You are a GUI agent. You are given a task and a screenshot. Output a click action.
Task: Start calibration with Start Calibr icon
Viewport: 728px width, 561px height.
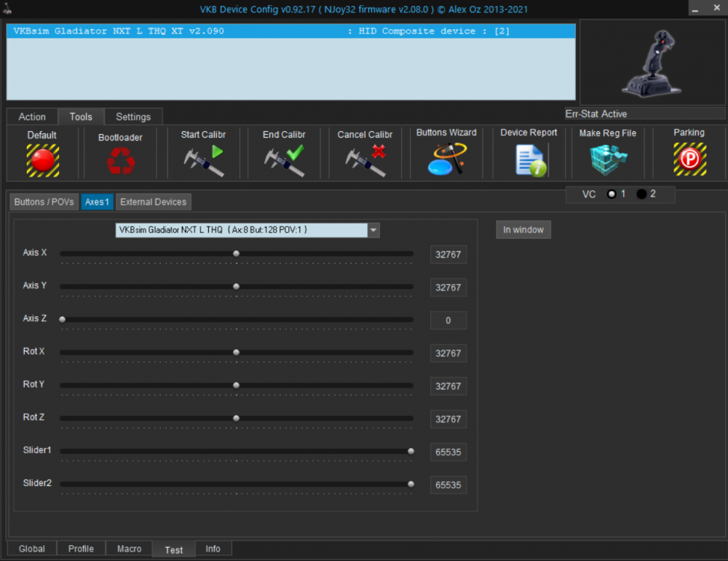tap(203, 160)
